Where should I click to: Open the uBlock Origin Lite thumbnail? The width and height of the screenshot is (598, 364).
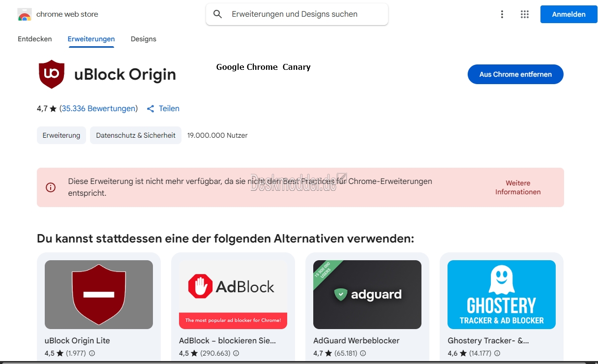(x=99, y=295)
